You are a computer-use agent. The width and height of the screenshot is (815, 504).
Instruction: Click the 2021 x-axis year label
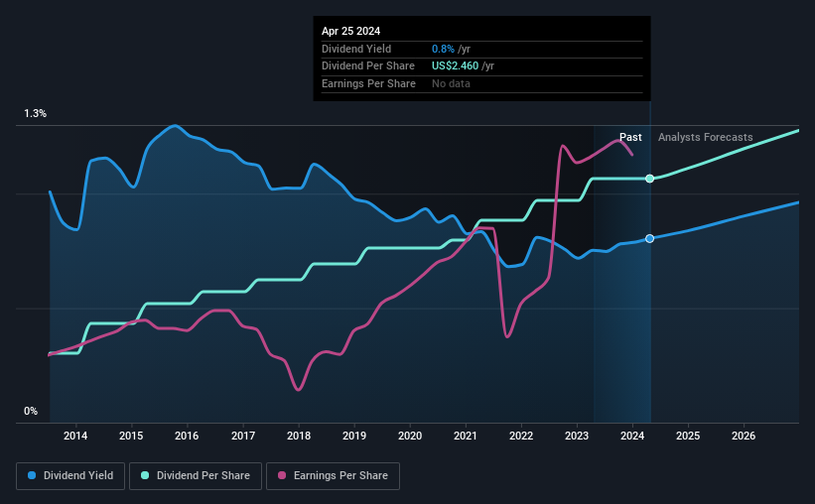tap(466, 436)
